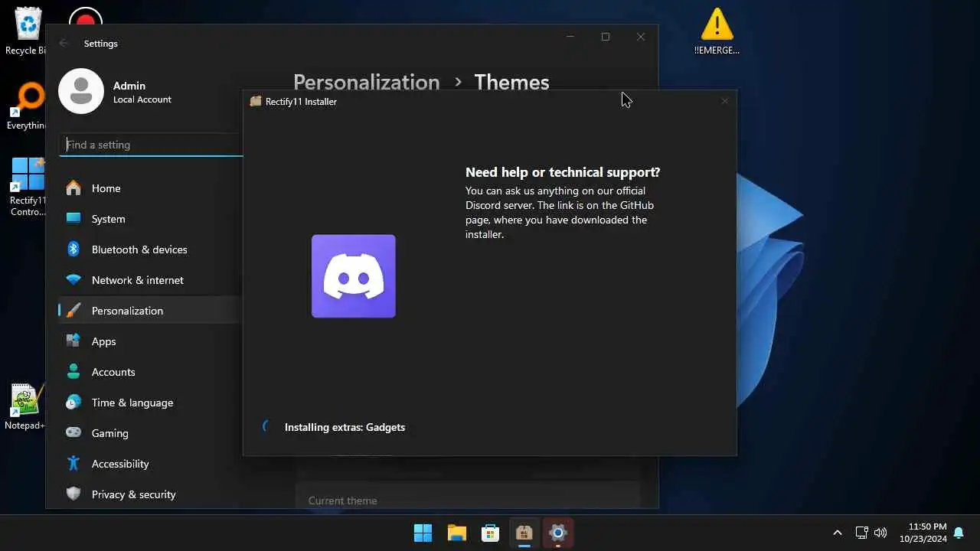Open Privacy & security settings

pos(150,494)
